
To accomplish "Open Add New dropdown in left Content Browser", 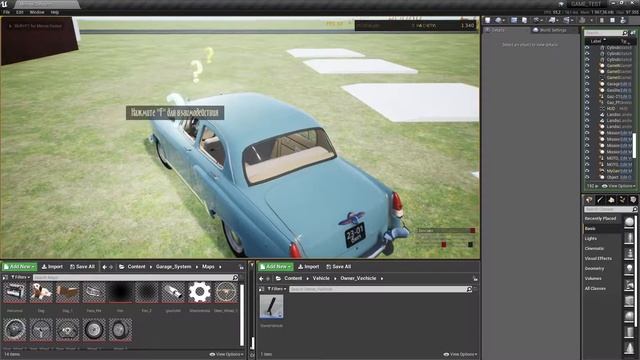I will (x=19, y=267).
